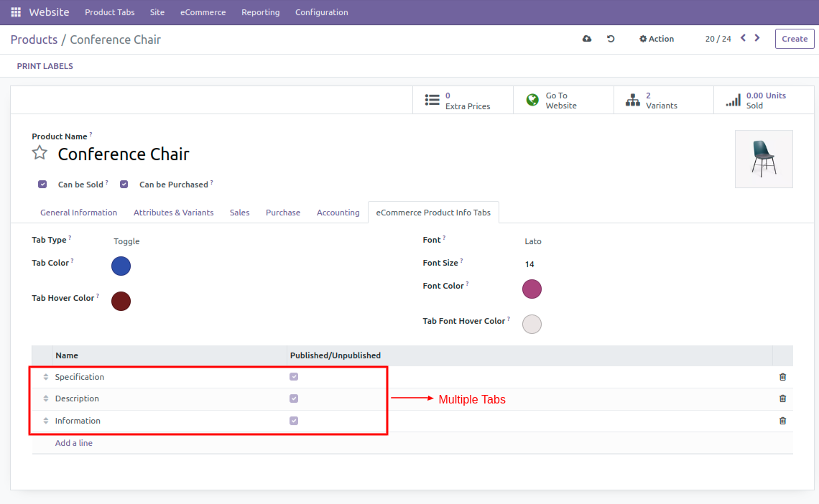Click Add a line link
This screenshot has width=819, height=504.
click(x=74, y=443)
